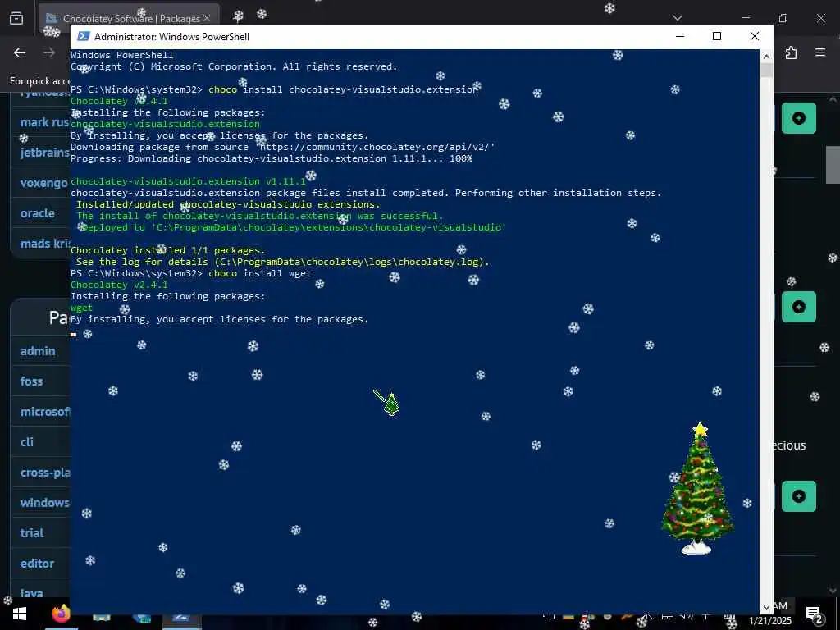Viewport: 840px width, 630px height.
Task: Click the Firefox forward arrow
Action: pyautogui.click(x=48, y=52)
